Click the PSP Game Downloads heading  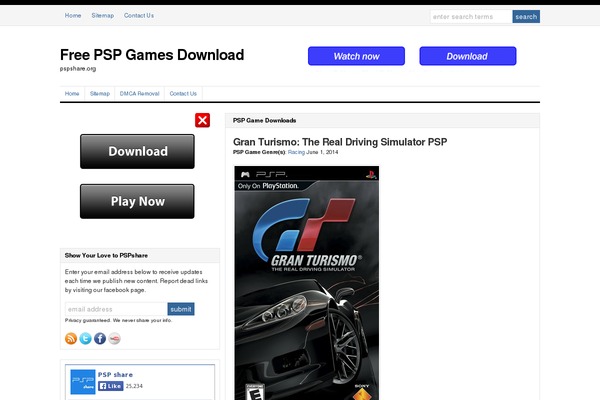click(264, 120)
